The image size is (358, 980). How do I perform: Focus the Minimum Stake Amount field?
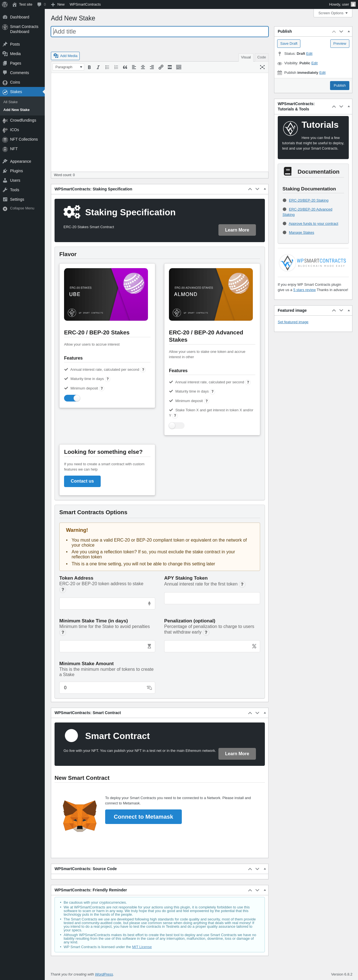(107, 688)
